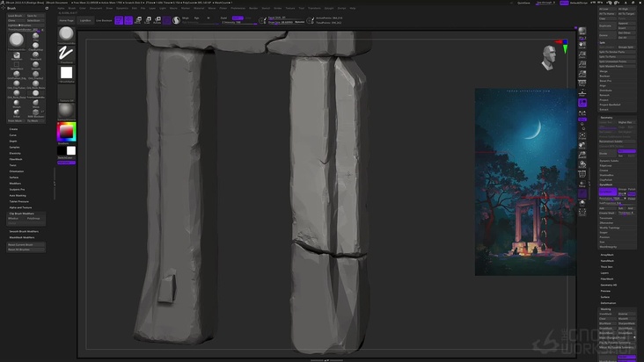The height and width of the screenshot is (362, 644).
Task: Toggle Transp transparency mode
Action: (582, 185)
